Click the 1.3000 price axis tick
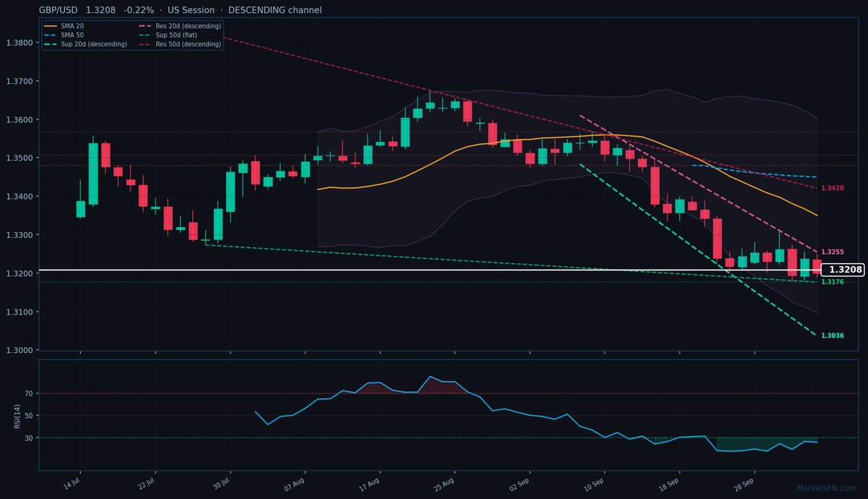The image size is (868, 499). (x=19, y=351)
